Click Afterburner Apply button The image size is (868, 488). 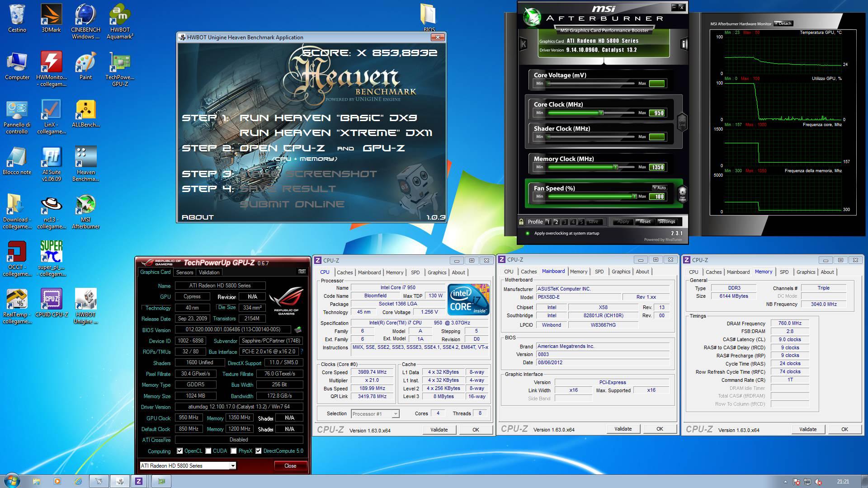tap(623, 221)
